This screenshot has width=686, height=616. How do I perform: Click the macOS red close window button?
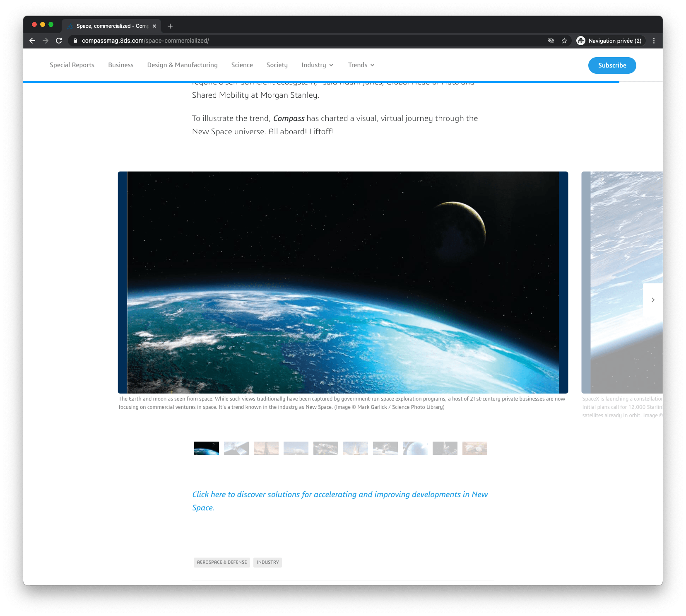(x=34, y=24)
